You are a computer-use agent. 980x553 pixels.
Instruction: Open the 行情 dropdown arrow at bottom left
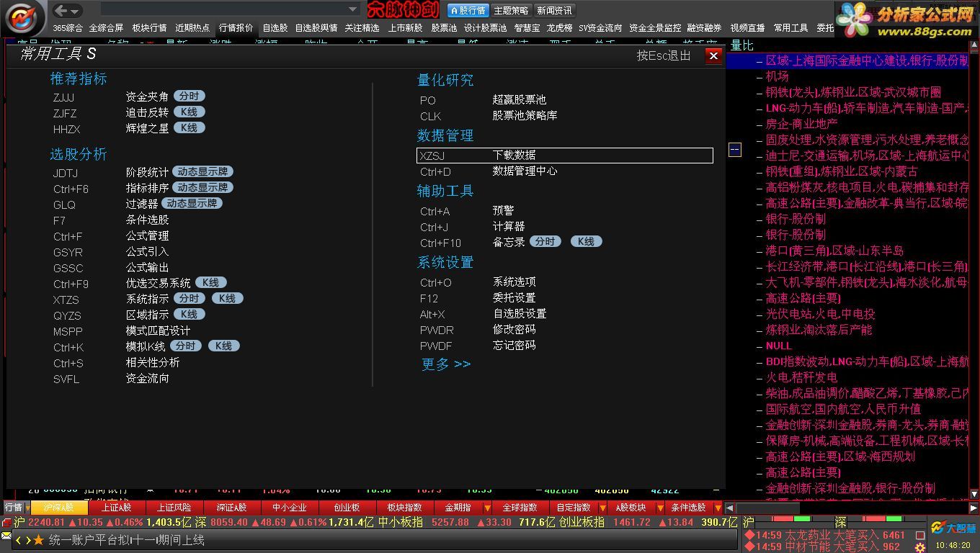27,508
